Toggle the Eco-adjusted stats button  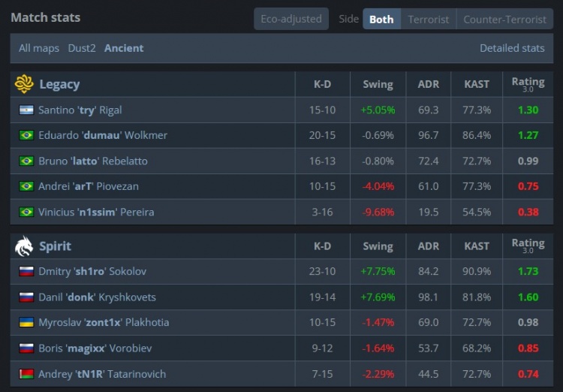tap(291, 19)
